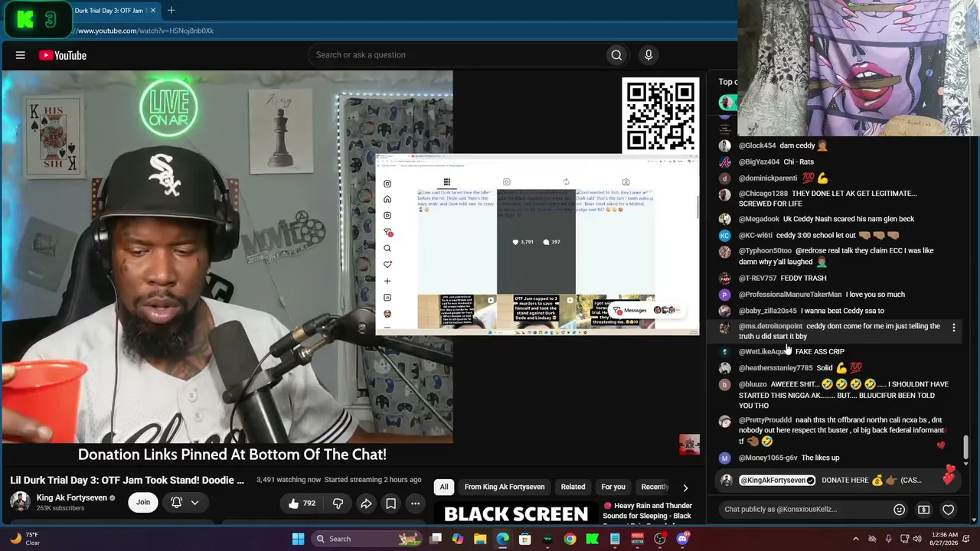This screenshot has width=980, height=551.
Task: Click the search magnifier button
Action: tap(616, 55)
